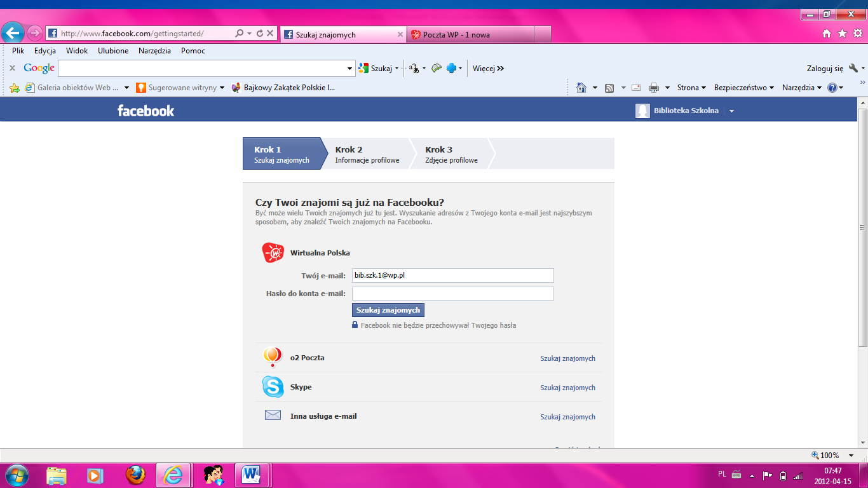Open Windows Media Player taskbar icon
The width and height of the screenshot is (868, 488).
tap(95, 475)
